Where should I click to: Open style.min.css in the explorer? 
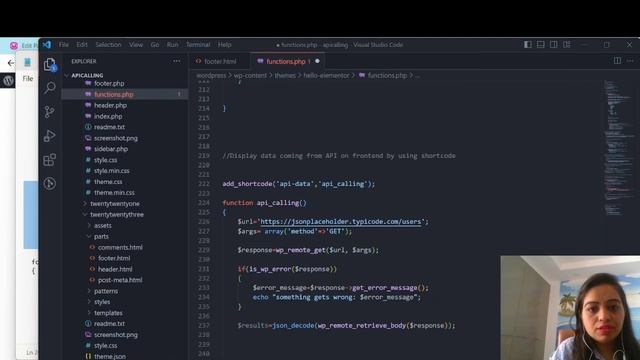(111, 171)
